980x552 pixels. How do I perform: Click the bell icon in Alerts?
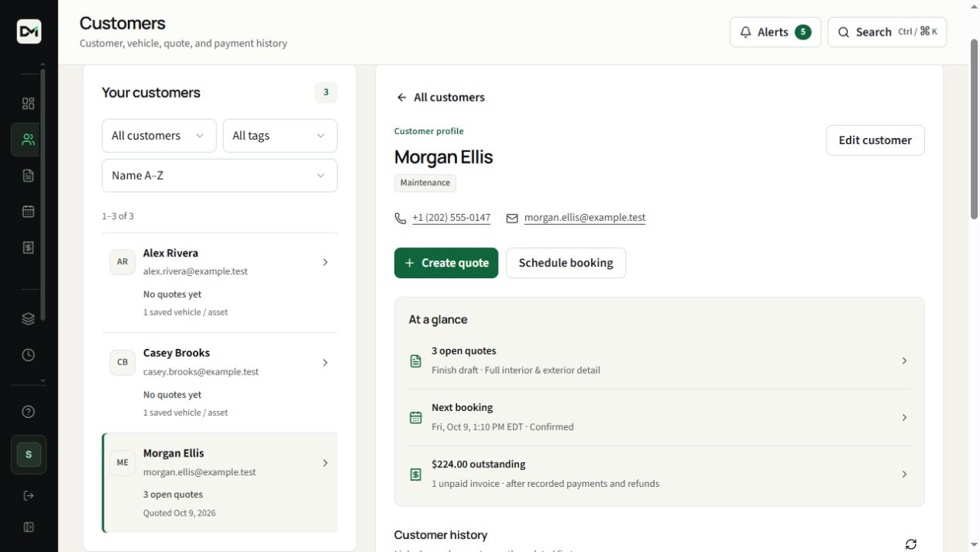tap(746, 33)
